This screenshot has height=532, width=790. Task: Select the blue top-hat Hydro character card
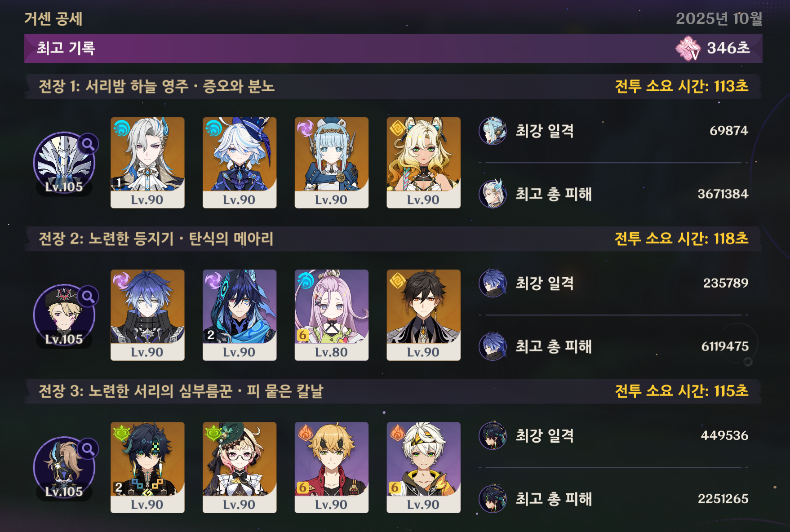click(240, 163)
